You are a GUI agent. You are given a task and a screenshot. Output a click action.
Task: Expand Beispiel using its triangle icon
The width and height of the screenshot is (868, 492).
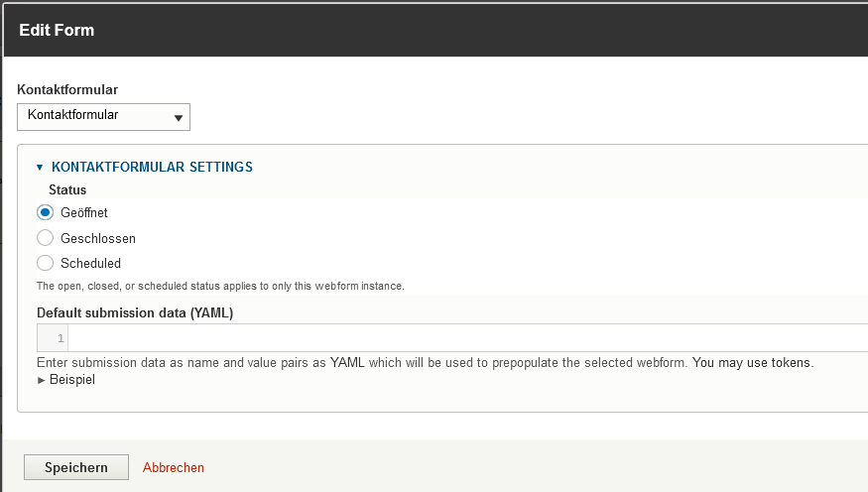point(41,380)
